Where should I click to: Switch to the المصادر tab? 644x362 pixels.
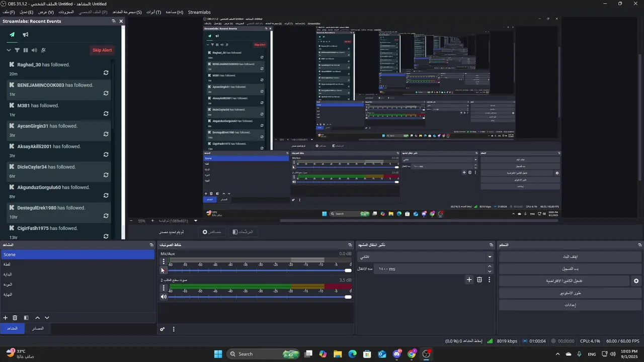[x=38, y=328]
